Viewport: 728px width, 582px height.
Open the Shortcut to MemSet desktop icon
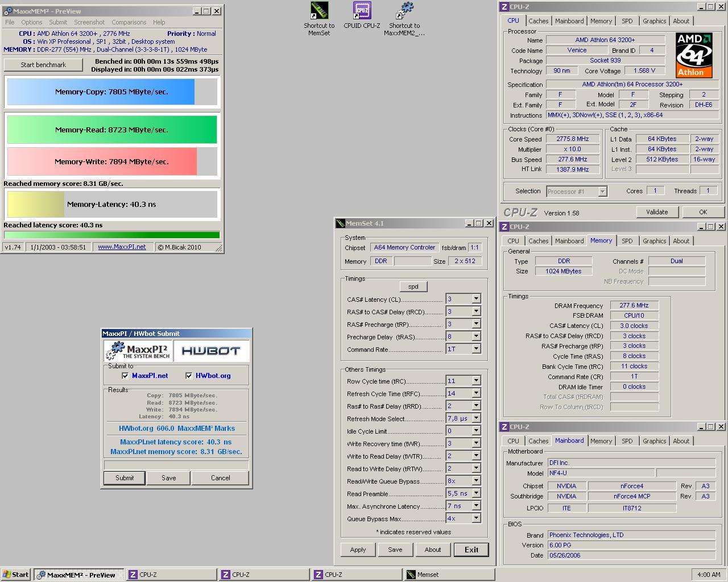[x=319, y=19]
